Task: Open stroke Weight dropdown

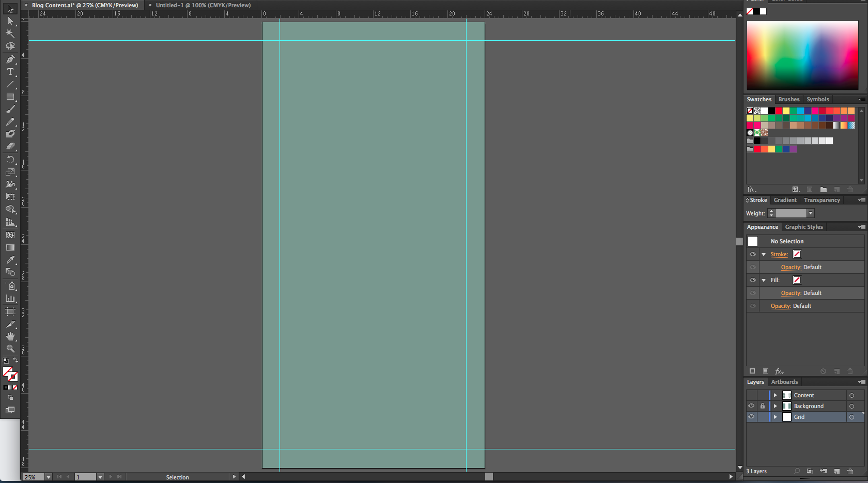Action: (811, 213)
